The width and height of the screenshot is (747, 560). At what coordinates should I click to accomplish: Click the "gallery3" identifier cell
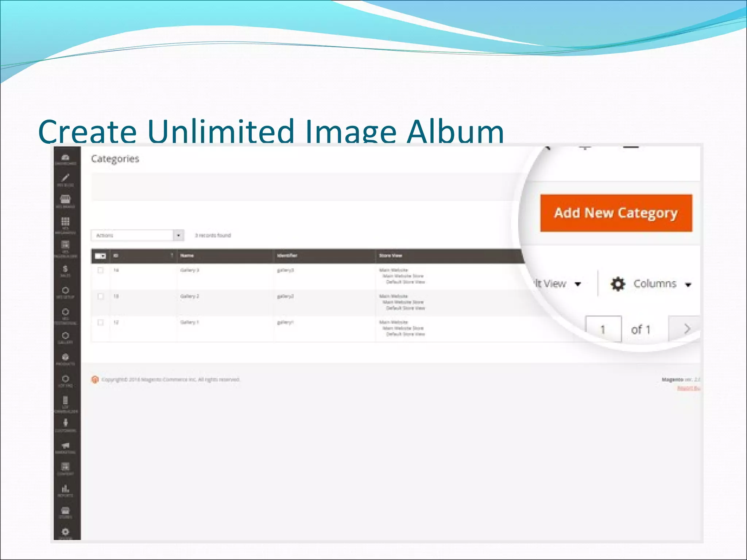coord(285,270)
